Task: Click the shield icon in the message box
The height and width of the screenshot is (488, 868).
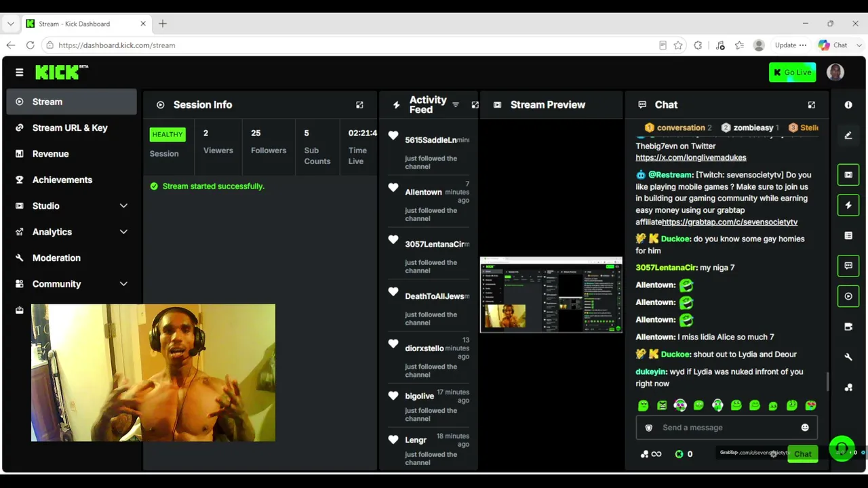Action: (x=648, y=428)
